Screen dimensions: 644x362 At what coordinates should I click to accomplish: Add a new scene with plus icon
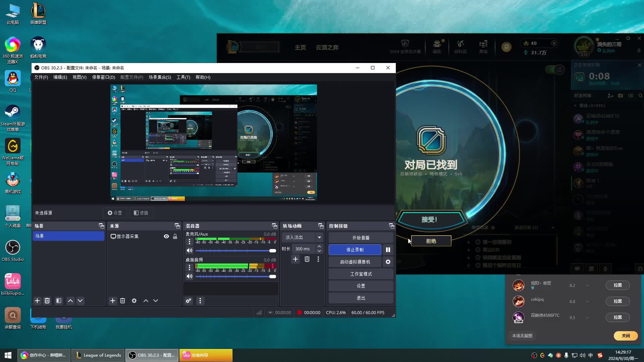tap(37, 301)
